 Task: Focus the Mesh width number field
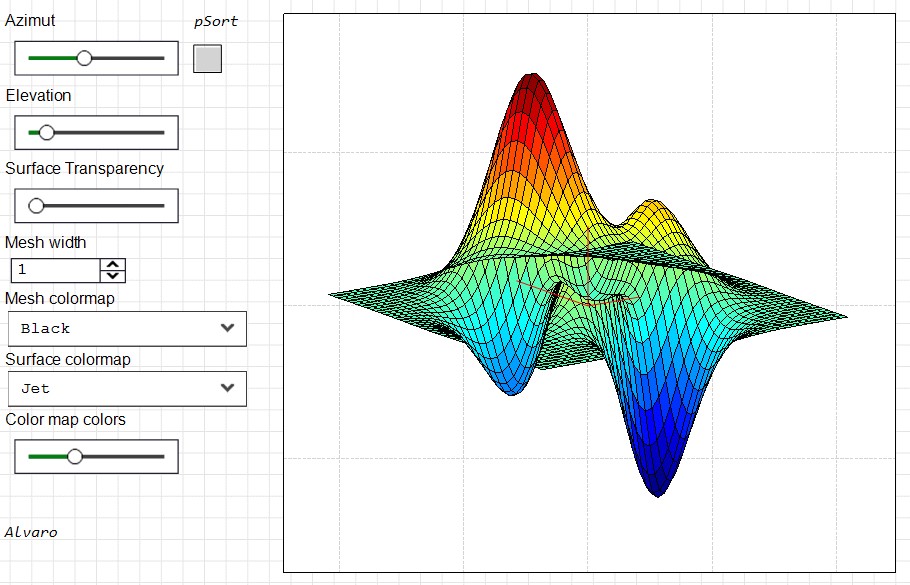point(56,270)
